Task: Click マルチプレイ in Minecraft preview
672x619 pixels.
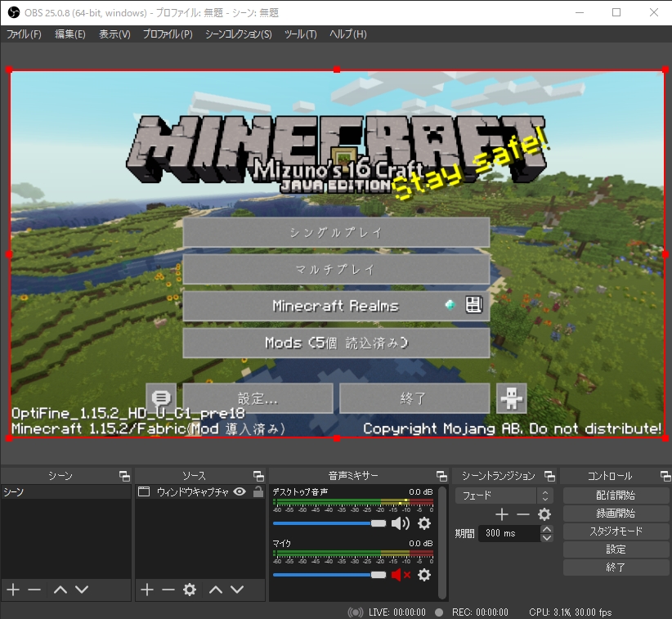Action: (x=336, y=269)
